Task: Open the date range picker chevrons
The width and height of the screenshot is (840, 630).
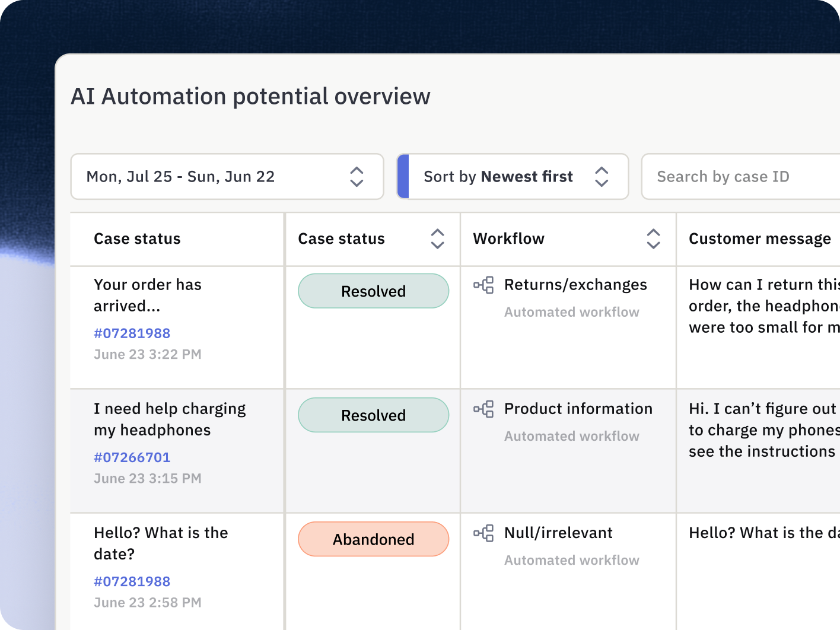Action: click(x=357, y=177)
